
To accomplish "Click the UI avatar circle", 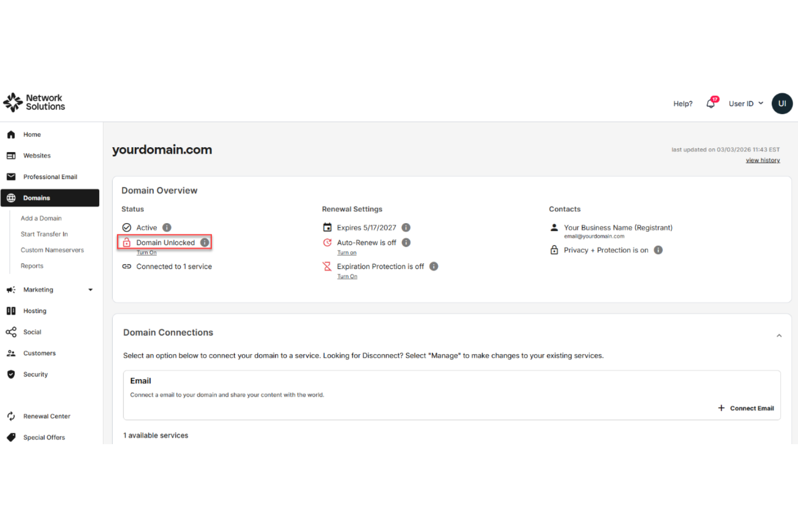I will coord(782,103).
